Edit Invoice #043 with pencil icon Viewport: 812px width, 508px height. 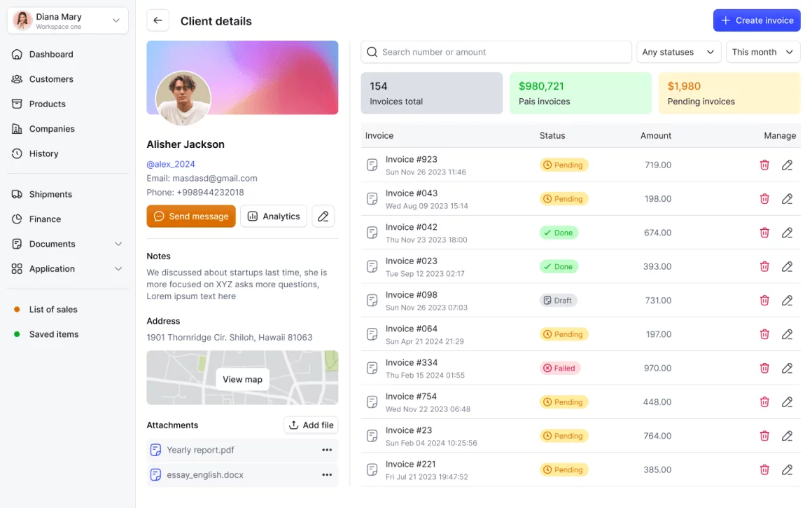point(787,199)
